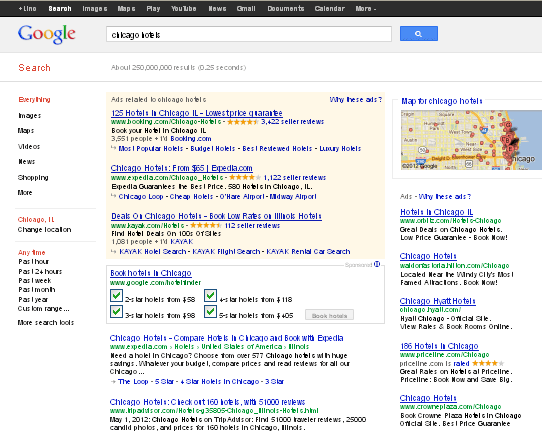This screenshot has width=542, height=438.
Task: Click KAYAK Rental Car Search sitelink
Action: click(308, 252)
